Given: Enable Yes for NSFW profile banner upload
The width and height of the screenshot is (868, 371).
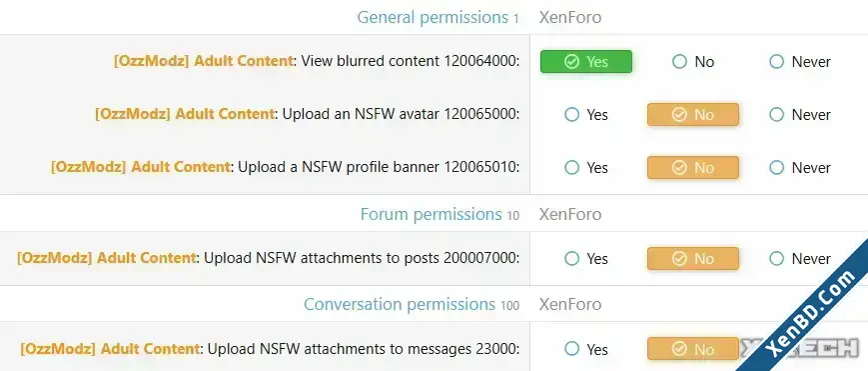Looking at the screenshot, I should coord(585,167).
